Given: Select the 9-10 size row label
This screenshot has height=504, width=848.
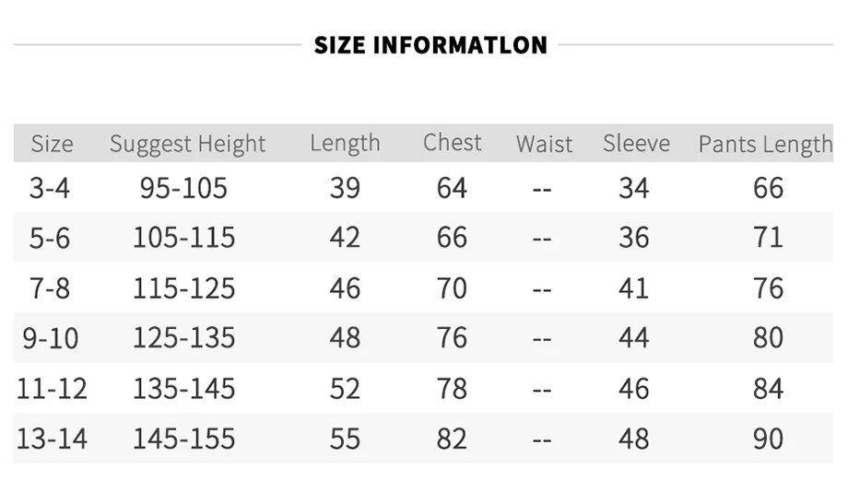Looking at the screenshot, I should point(51,338).
